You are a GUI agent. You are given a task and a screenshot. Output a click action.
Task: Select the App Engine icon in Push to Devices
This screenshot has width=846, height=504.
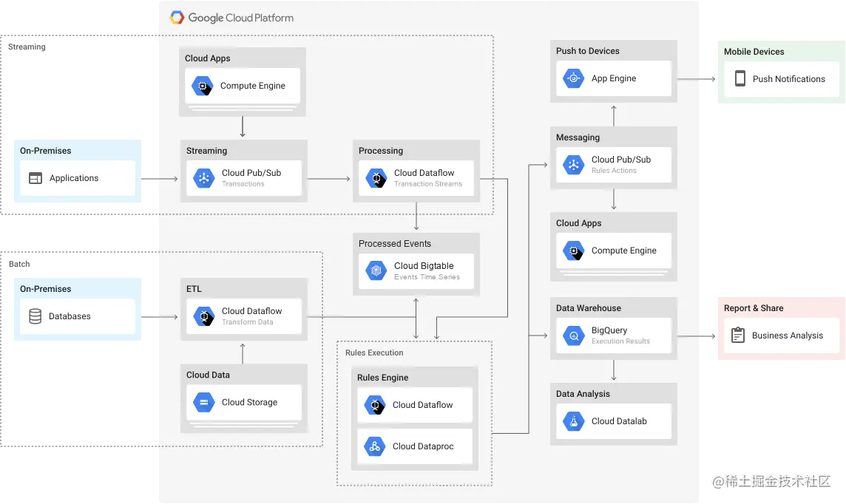[574, 78]
